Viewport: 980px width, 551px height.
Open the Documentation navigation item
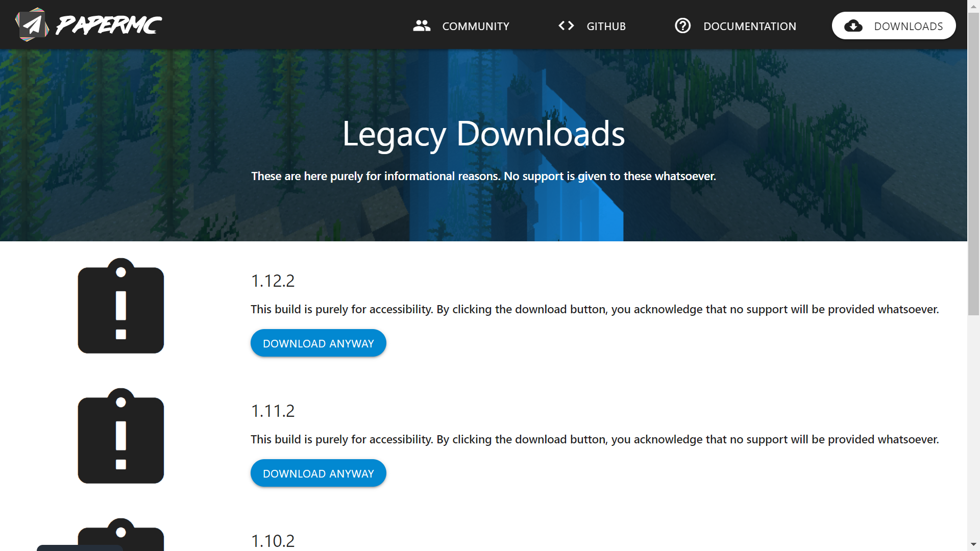click(749, 26)
